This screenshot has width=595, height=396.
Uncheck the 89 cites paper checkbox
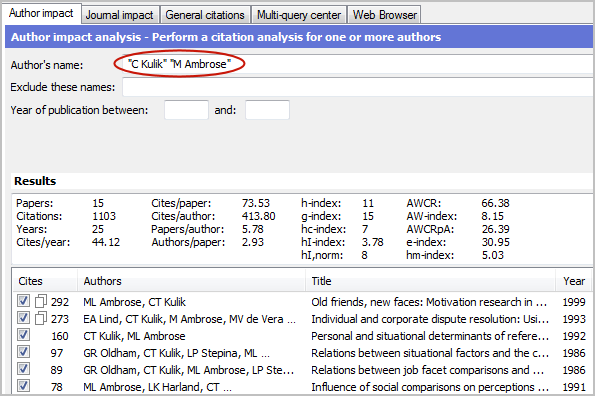click(23, 369)
